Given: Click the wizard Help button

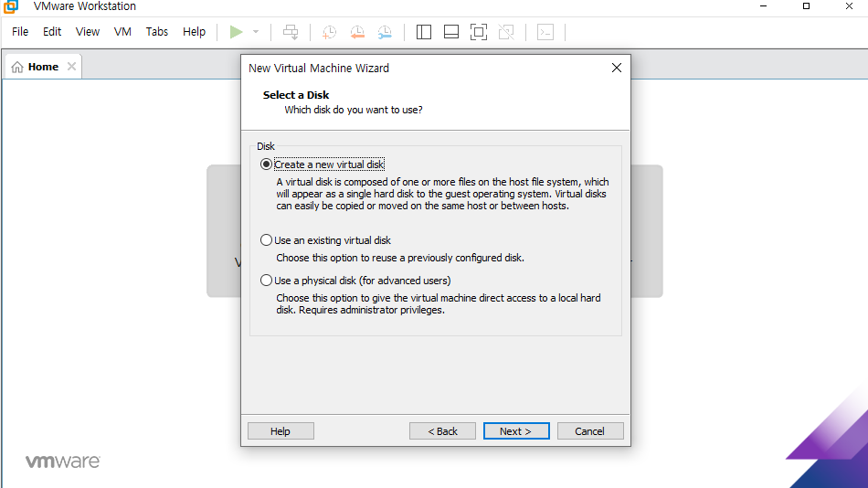Looking at the screenshot, I should tap(281, 431).
